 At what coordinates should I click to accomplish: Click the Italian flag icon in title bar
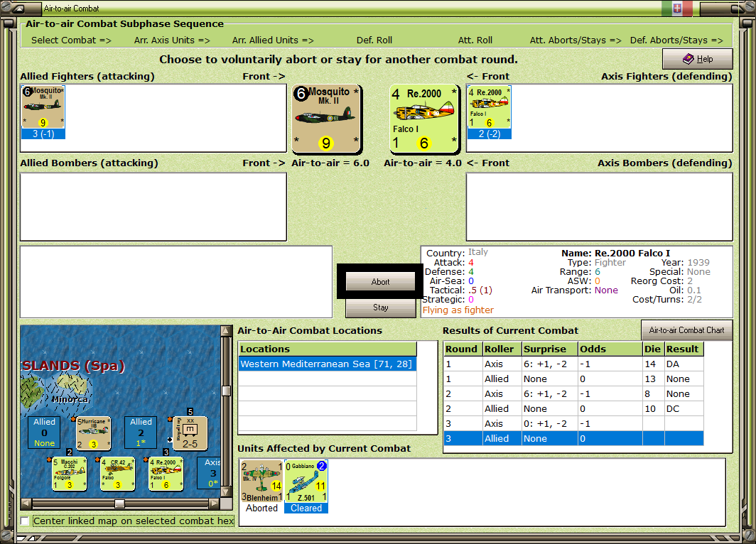pos(677,9)
